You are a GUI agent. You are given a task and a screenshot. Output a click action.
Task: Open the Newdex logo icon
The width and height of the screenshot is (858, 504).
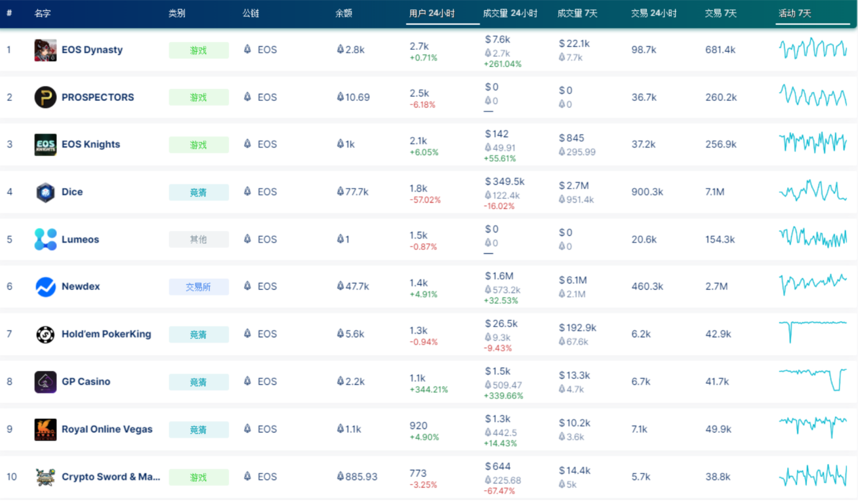(x=45, y=287)
